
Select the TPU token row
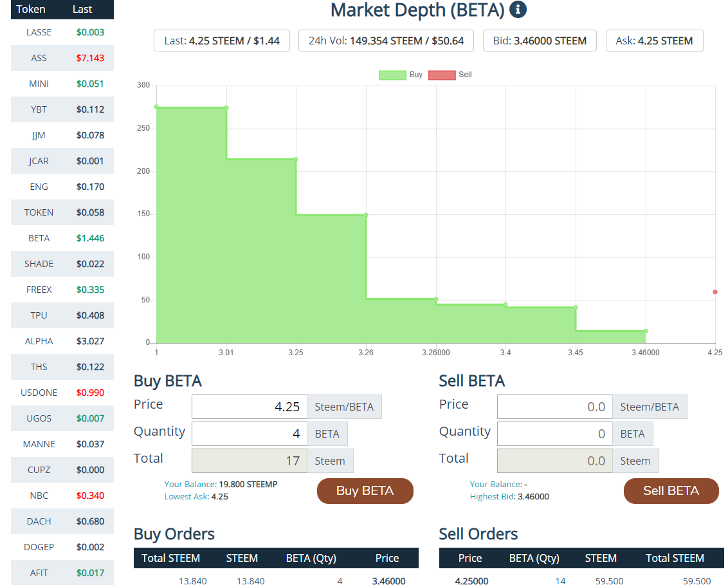coord(62,315)
